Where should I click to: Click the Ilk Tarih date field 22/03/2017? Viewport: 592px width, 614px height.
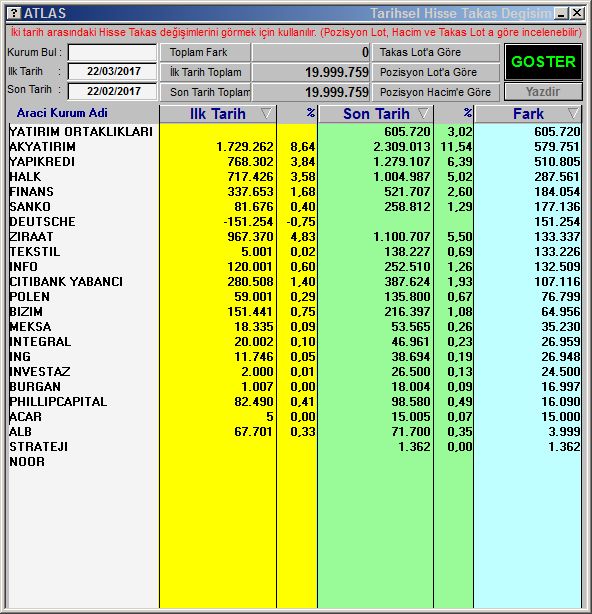pos(112,71)
